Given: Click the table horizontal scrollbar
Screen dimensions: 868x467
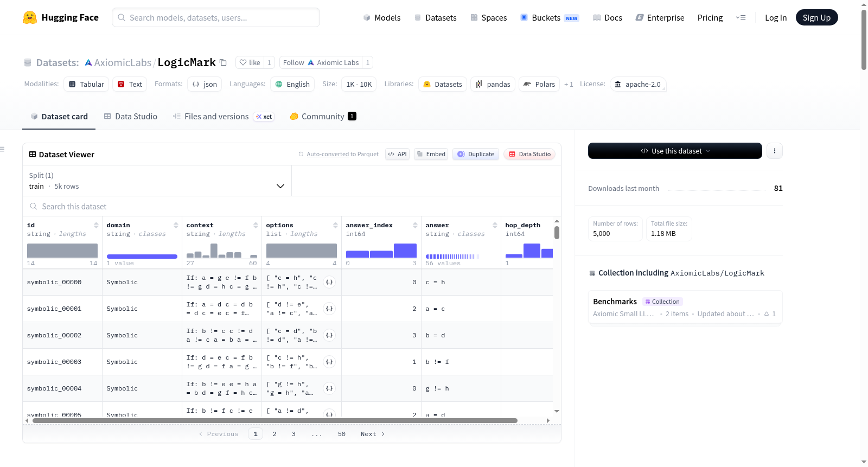Looking at the screenshot, I should [275, 420].
